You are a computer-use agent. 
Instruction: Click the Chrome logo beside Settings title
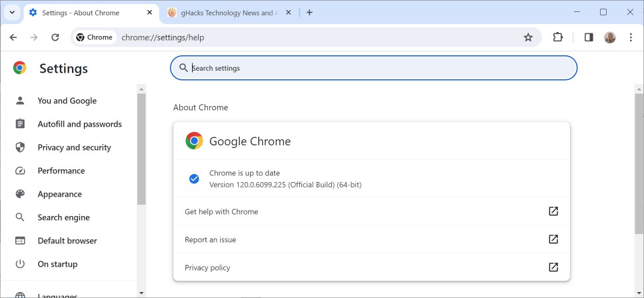[20, 68]
